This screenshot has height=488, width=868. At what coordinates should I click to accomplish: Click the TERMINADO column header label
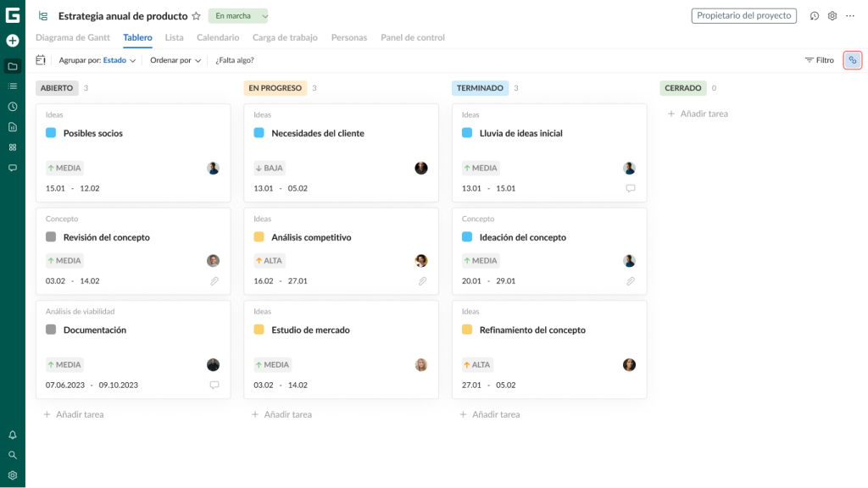[480, 88]
